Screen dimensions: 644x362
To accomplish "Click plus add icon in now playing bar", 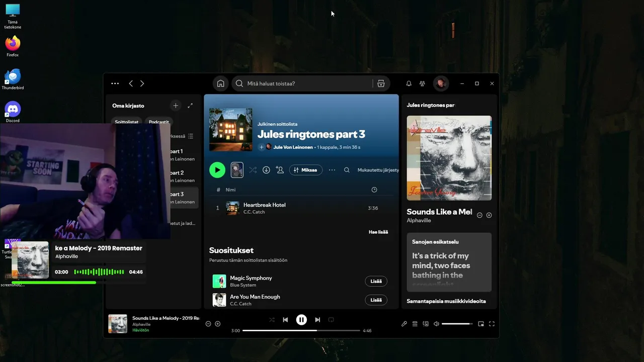I will (x=218, y=324).
